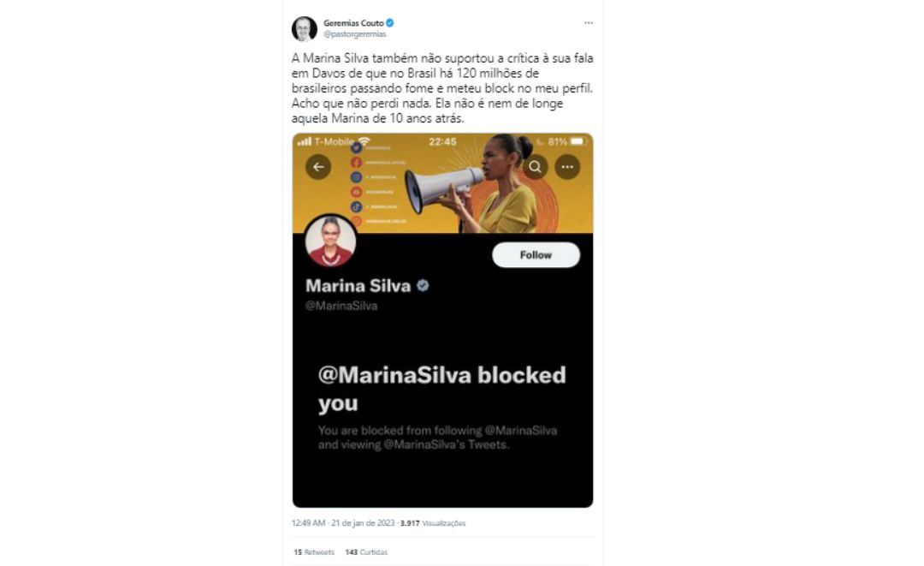Tap the search magnifier icon on Marina's banner

coord(535,167)
